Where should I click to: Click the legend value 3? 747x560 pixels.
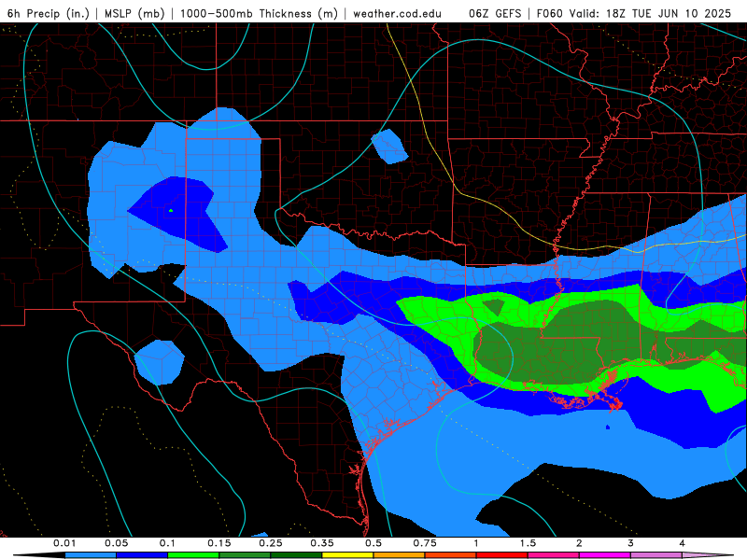pos(630,543)
